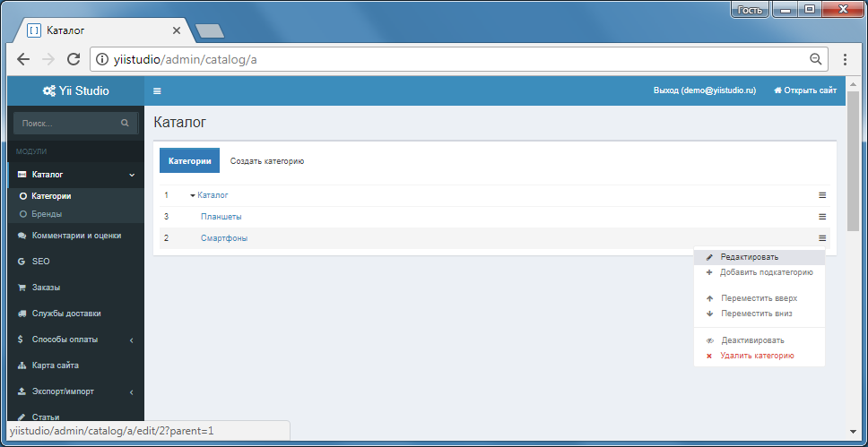The image size is (868, 447).
Task: Reload the page with the refresh icon
Action: 73,60
